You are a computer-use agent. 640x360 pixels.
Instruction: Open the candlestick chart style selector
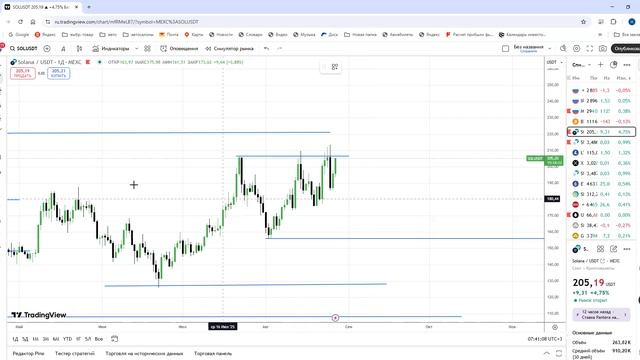click(79, 49)
